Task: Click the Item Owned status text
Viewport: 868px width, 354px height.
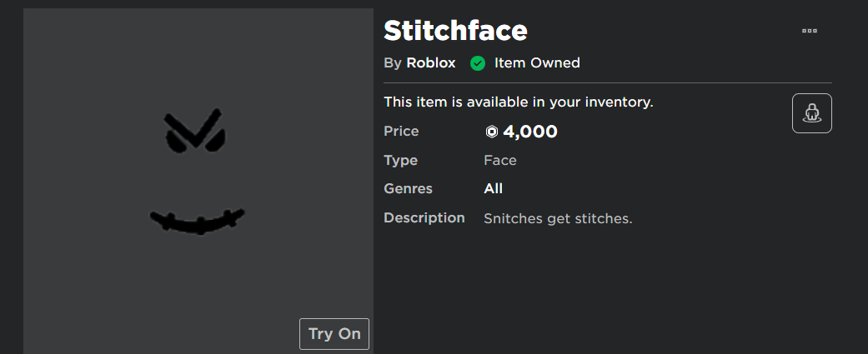Action: (x=537, y=63)
